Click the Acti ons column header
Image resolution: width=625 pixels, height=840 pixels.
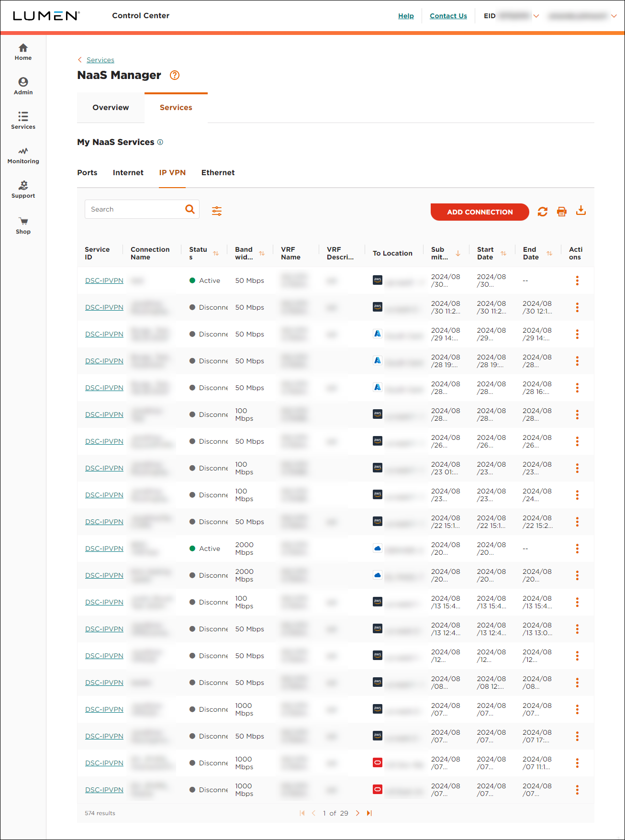(x=576, y=253)
